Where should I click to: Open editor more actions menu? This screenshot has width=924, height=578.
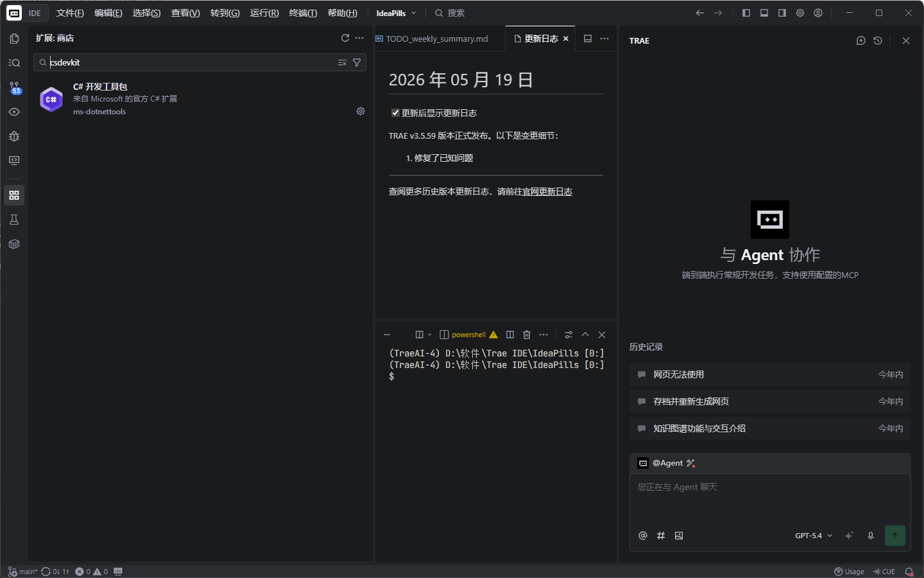pyautogui.click(x=604, y=39)
